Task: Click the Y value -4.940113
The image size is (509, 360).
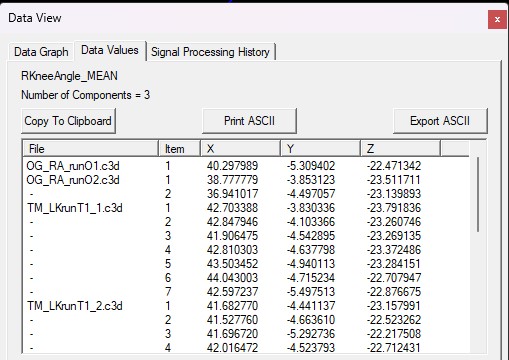Action: tap(311, 264)
